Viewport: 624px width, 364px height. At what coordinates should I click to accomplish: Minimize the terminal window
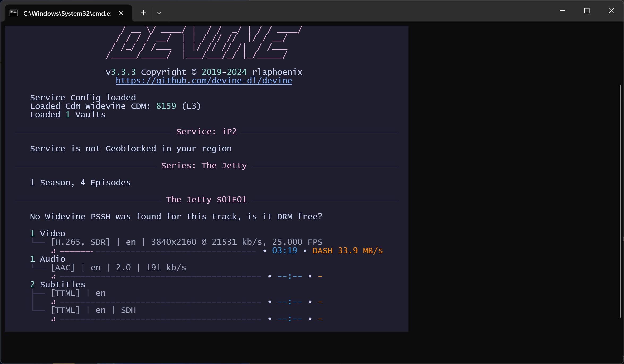(562, 11)
